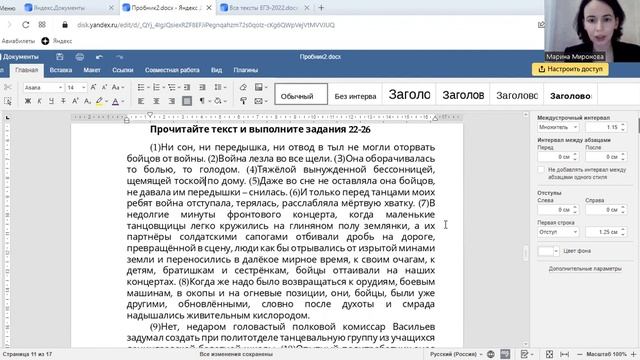Toggle subscript formatting
Screen dimensions: 640x360
(87, 101)
